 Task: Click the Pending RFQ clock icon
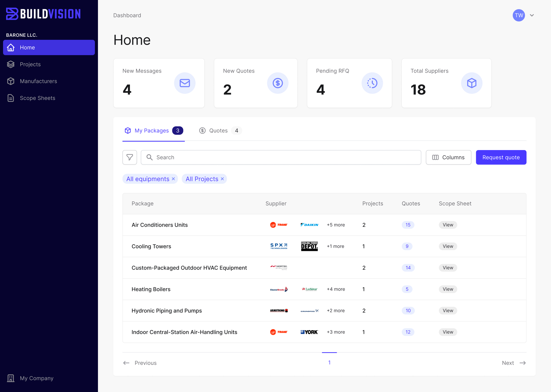click(372, 83)
